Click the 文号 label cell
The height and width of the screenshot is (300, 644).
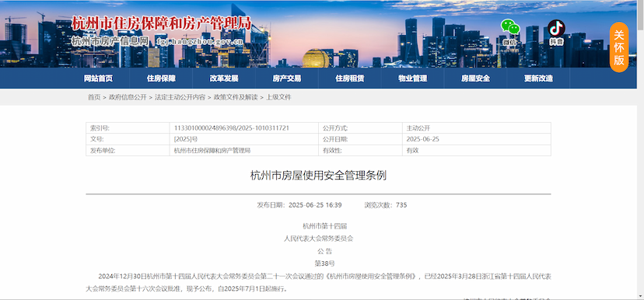(128, 139)
